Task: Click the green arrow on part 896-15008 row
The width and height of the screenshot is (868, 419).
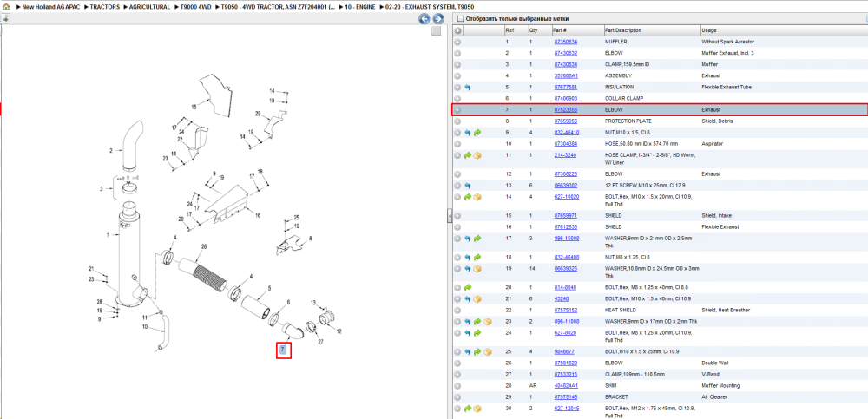Action: [x=477, y=239]
